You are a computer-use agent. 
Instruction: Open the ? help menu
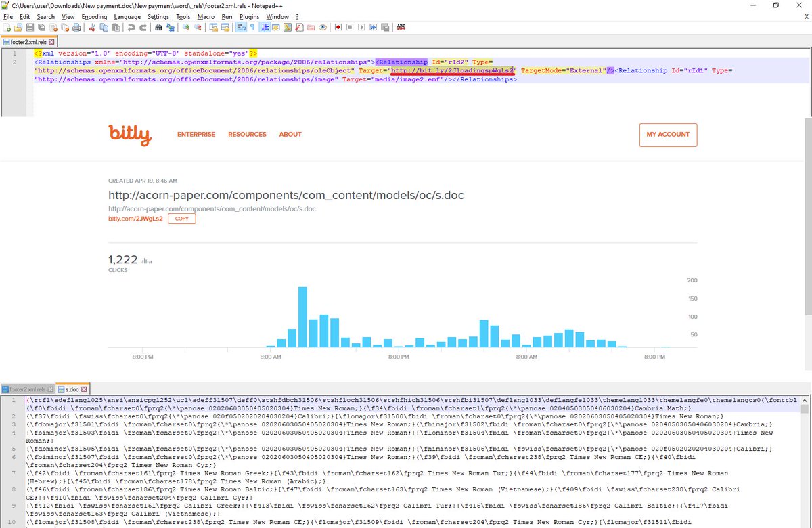(297, 16)
